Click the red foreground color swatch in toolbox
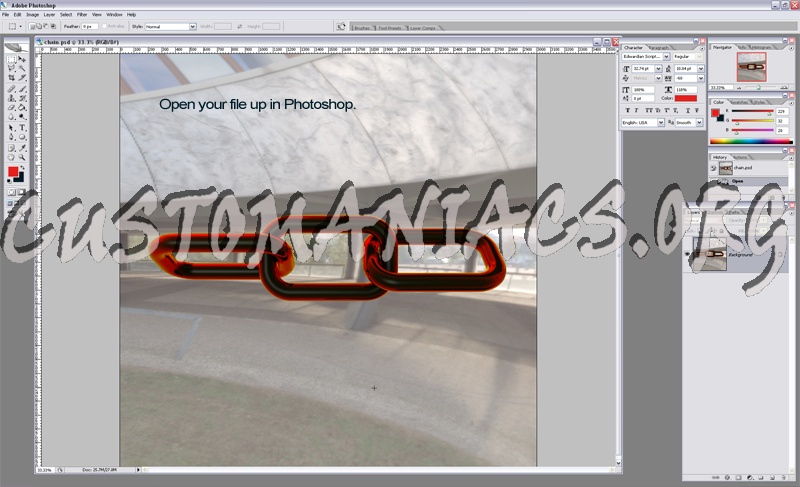 coord(13,172)
